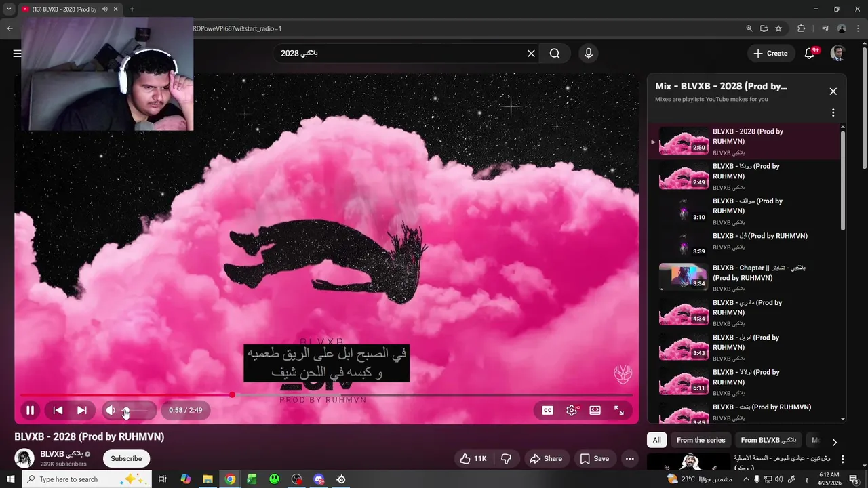Select the From the series chip
The width and height of the screenshot is (868, 488).
click(x=701, y=440)
